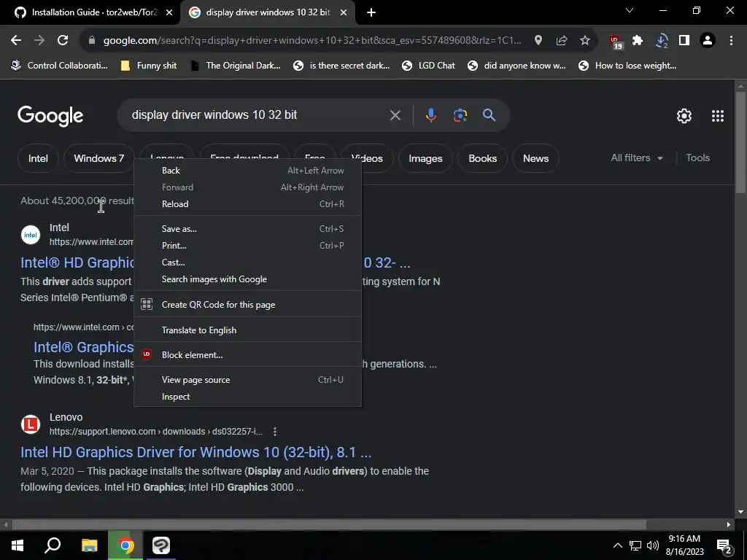Open the download manager extension icon
747x560 pixels.
661,41
